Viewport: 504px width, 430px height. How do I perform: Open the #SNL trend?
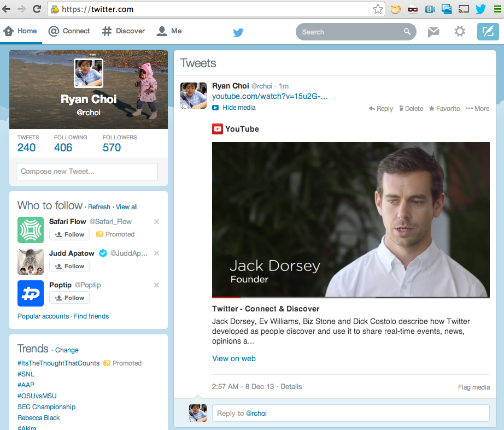26,374
